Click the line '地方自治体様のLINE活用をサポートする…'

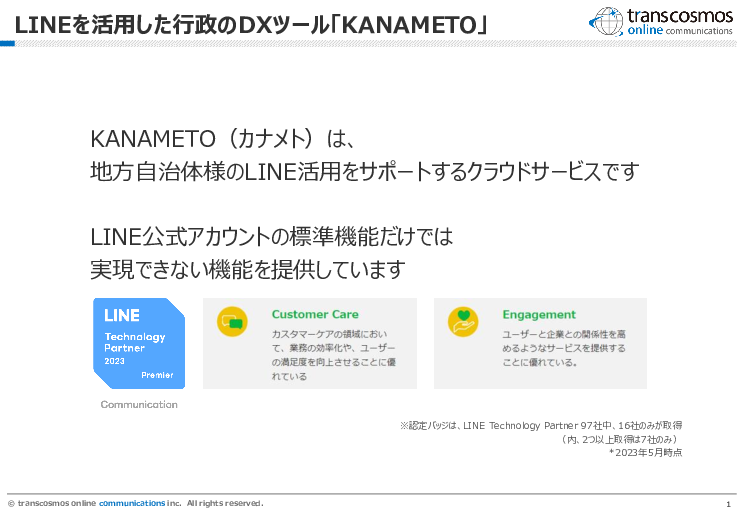coord(365,171)
